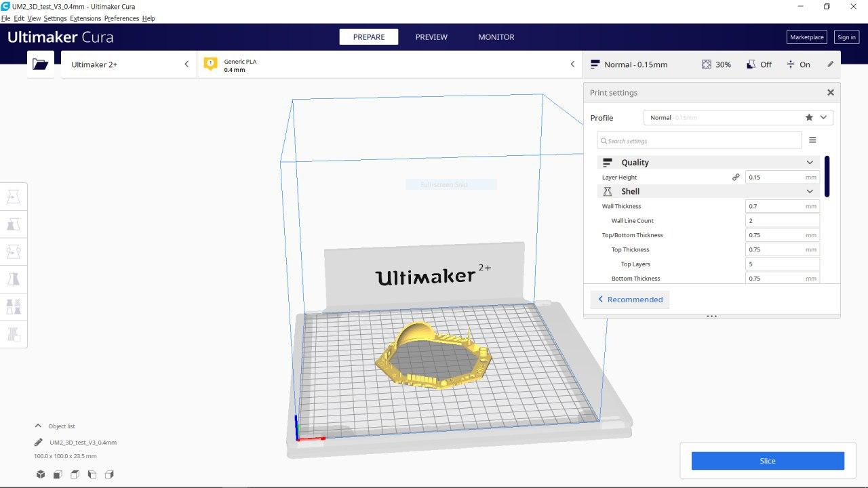
Task: Switch to the left side view cube icon
Action: pyautogui.click(x=92, y=474)
